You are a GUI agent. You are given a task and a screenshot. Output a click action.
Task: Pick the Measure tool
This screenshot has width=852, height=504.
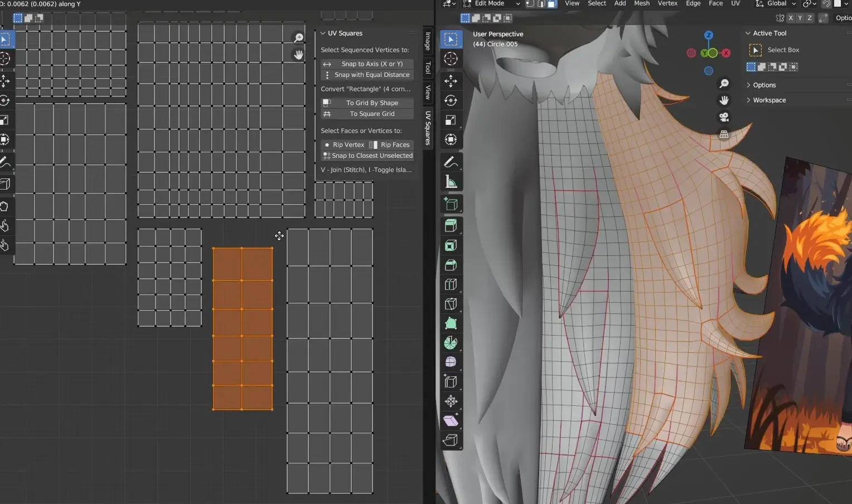(x=451, y=182)
